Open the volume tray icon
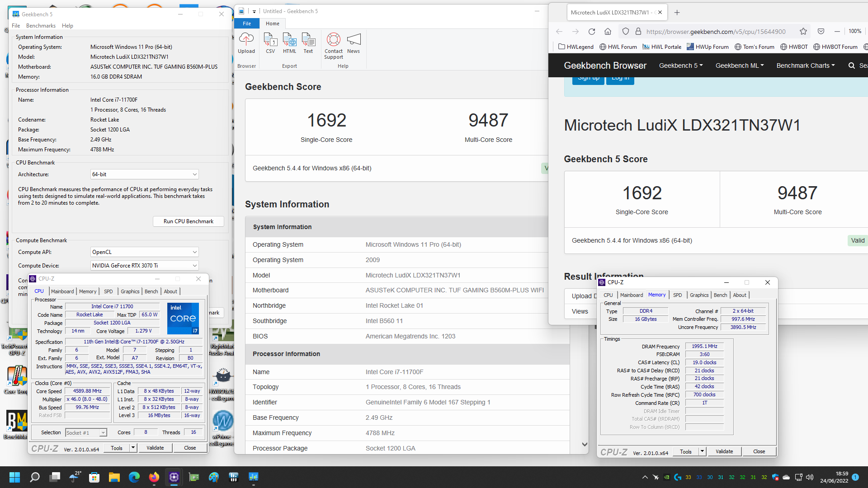868x488 pixels. tap(809, 477)
